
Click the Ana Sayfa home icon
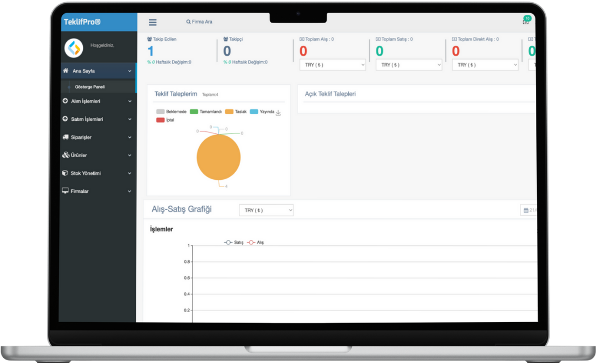pyautogui.click(x=66, y=71)
